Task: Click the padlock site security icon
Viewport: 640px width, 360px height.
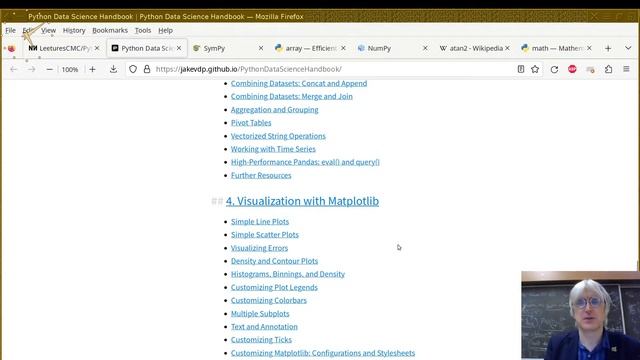Action: click(x=147, y=69)
